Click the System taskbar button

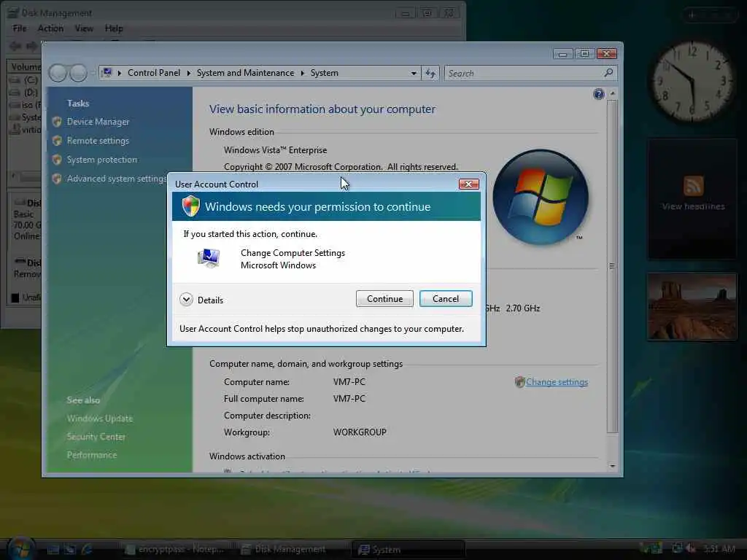[x=408, y=550]
